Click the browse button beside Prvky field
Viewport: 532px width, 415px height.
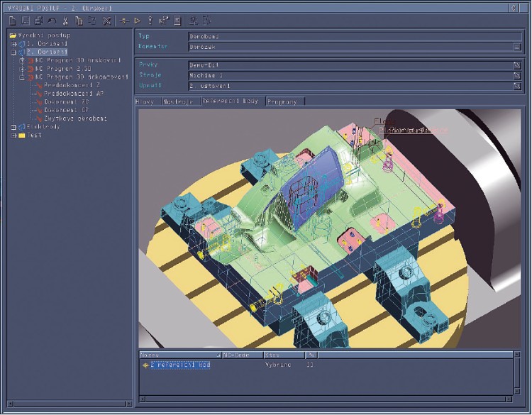(517, 65)
